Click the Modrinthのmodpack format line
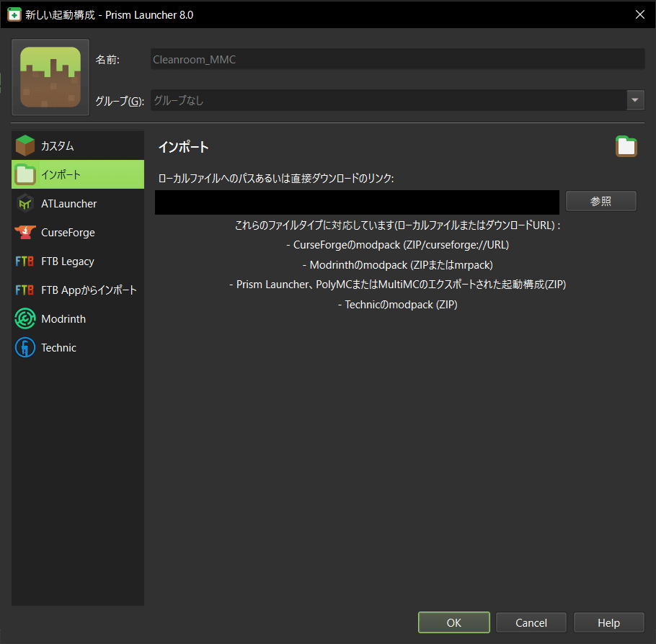 (397, 264)
